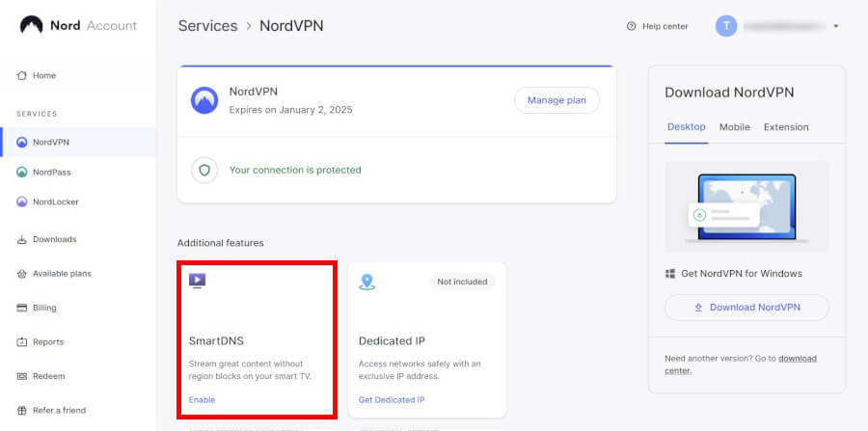Open the account dropdown arrow
This screenshot has height=431, width=868.
pyautogui.click(x=836, y=26)
